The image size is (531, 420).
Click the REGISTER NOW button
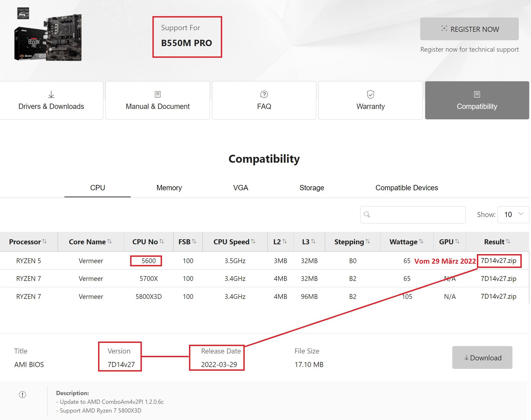click(469, 29)
